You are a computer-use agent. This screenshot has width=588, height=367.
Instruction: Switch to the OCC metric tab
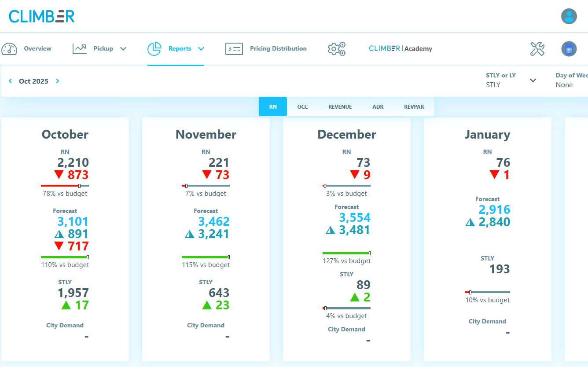[302, 106]
